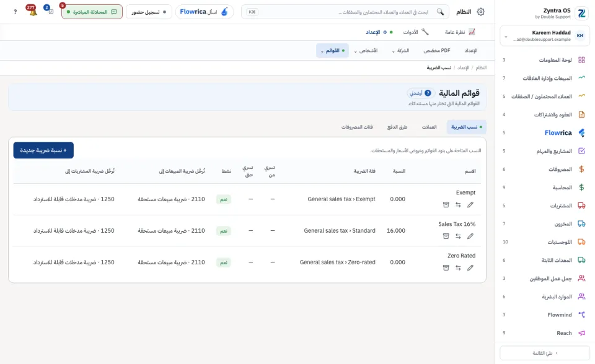Open المحاسبة in sidebar
The width and height of the screenshot is (595, 364).
click(545, 188)
